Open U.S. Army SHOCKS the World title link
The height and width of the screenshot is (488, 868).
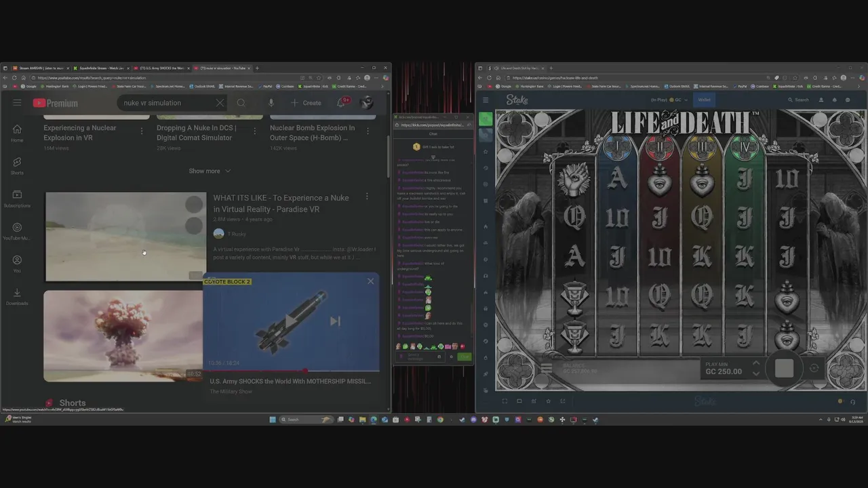(x=290, y=381)
